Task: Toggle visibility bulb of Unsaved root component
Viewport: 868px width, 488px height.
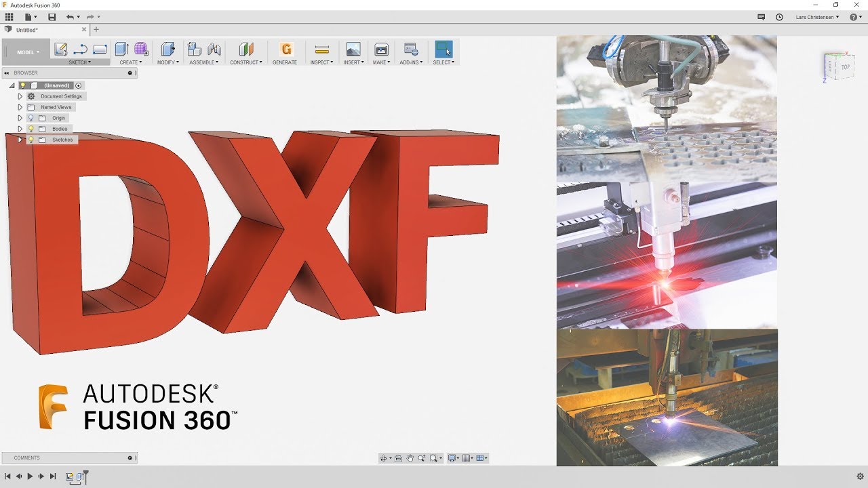Action: click(x=22, y=85)
